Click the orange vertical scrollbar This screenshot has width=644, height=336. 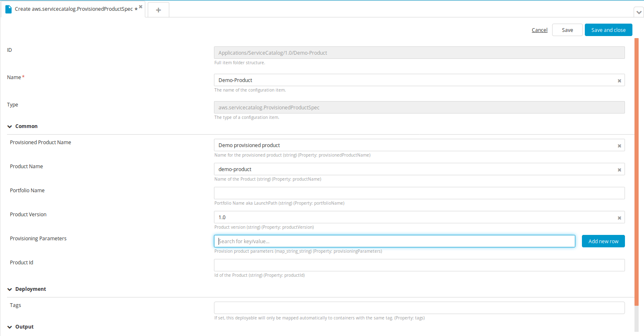coord(636,166)
